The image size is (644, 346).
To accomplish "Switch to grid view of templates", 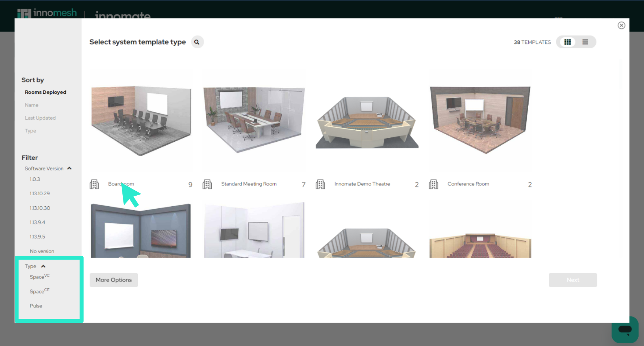I will [x=568, y=42].
